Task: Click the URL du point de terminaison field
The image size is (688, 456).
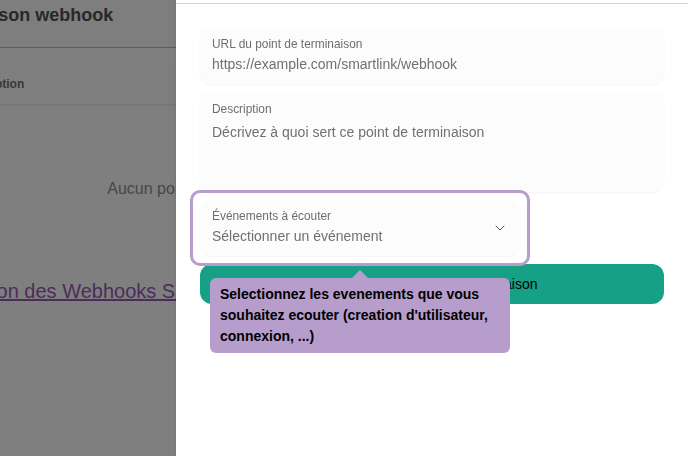Action: point(432,55)
